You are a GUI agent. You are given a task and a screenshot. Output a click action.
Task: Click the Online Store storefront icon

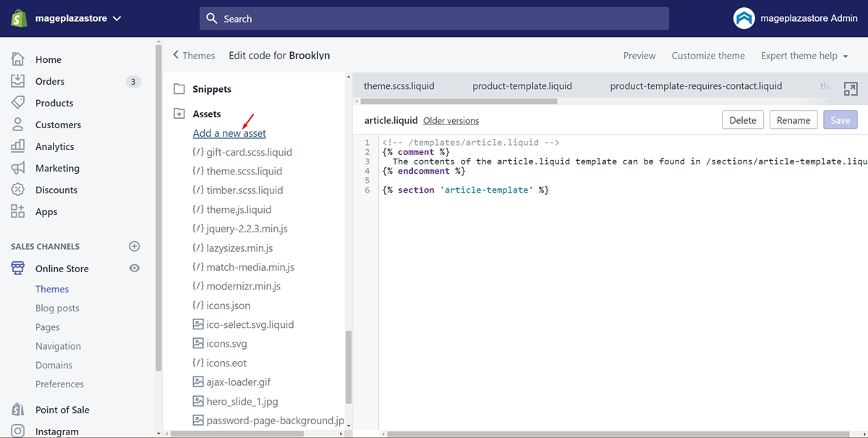coord(18,269)
